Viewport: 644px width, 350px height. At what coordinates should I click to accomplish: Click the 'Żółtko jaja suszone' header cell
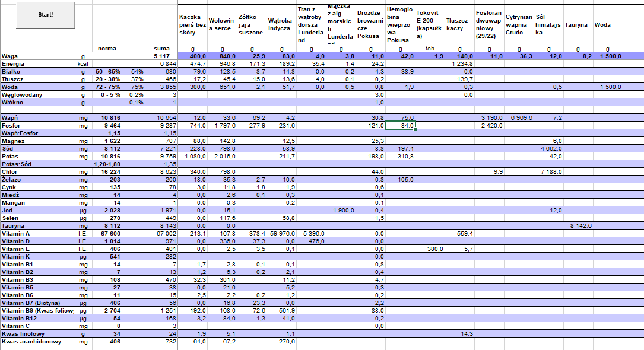[x=252, y=25]
